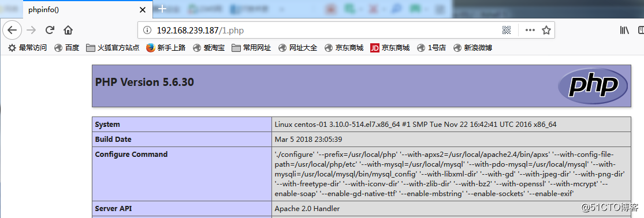Click the QR code icon in address bar
This screenshot has height=218, width=644.
coord(506,30)
